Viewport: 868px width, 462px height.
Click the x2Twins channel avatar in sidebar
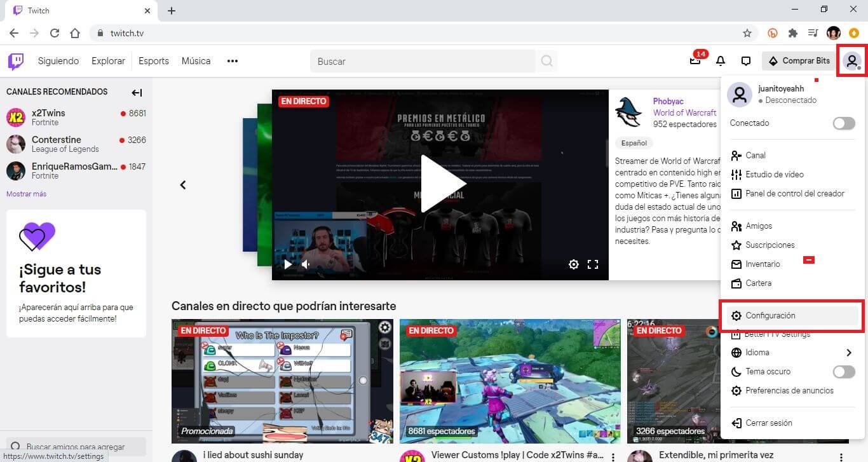tap(16, 118)
